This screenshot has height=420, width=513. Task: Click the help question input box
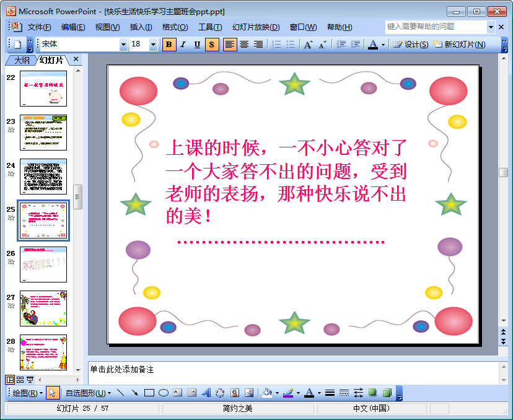436,27
